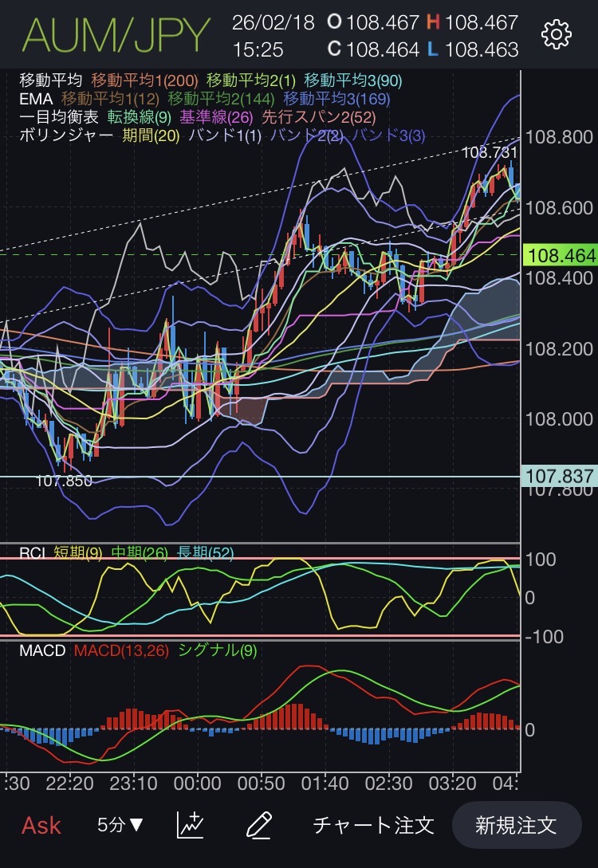Tap the 移動平均3(90) legend entry
598x868 pixels.
point(352,81)
